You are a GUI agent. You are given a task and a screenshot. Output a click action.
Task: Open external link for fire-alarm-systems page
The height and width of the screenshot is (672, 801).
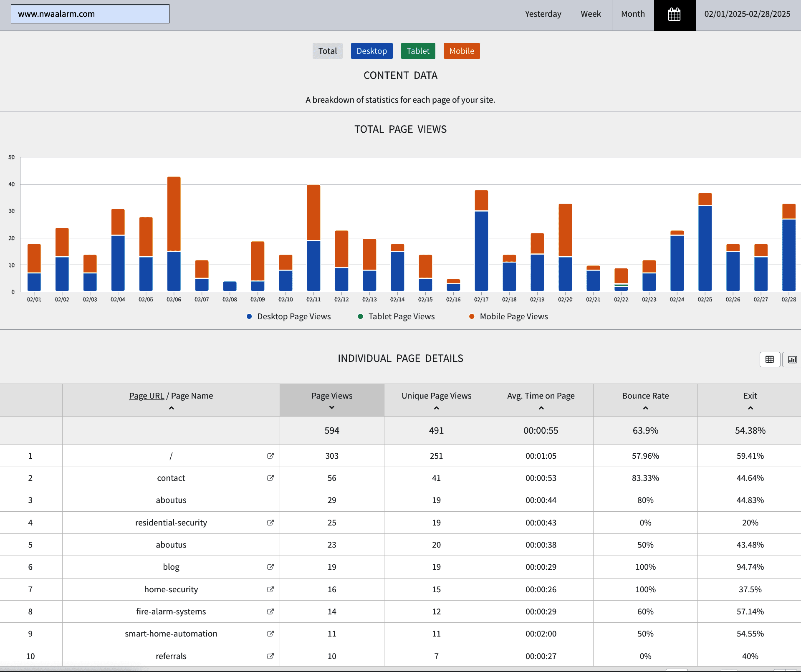point(270,611)
